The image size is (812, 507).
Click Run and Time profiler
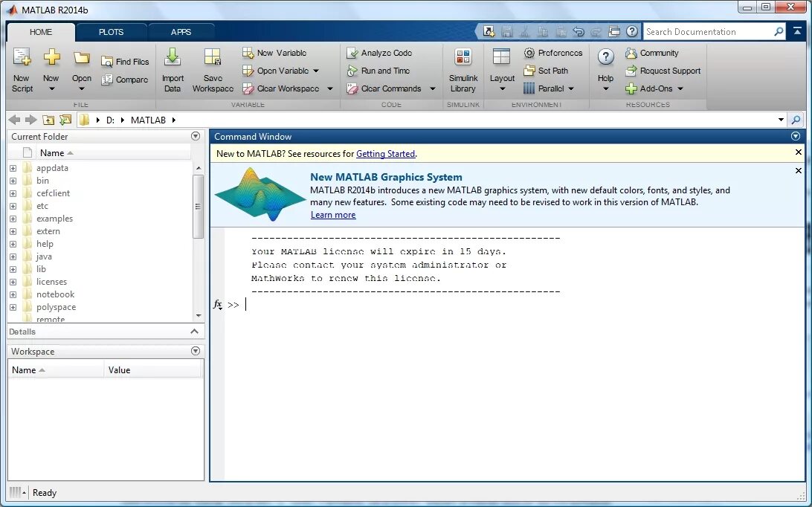point(378,71)
